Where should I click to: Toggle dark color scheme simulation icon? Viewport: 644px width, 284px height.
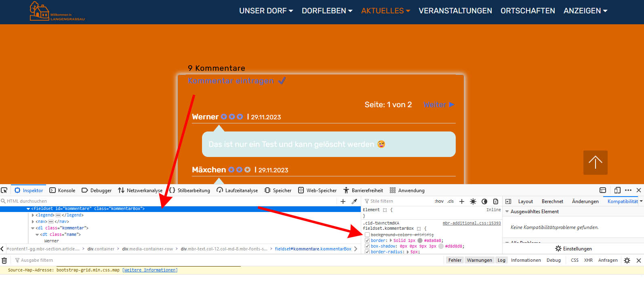pos(484,201)
